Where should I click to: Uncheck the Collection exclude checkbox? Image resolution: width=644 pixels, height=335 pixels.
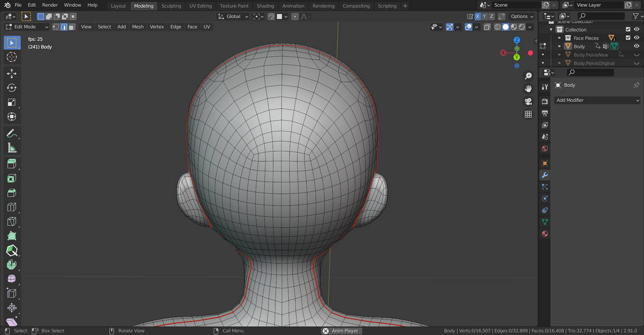click(628, 30)
